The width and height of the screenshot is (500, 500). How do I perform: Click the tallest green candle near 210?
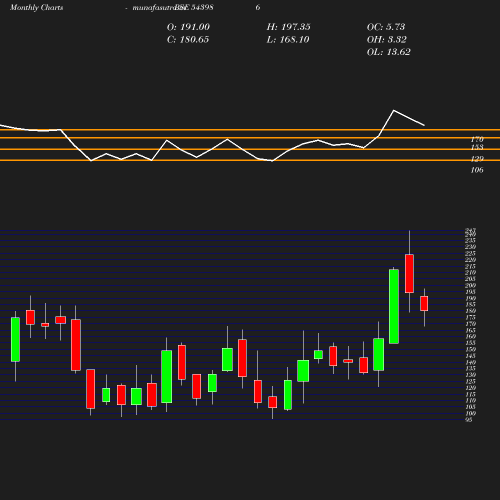(x=394, y=306)
